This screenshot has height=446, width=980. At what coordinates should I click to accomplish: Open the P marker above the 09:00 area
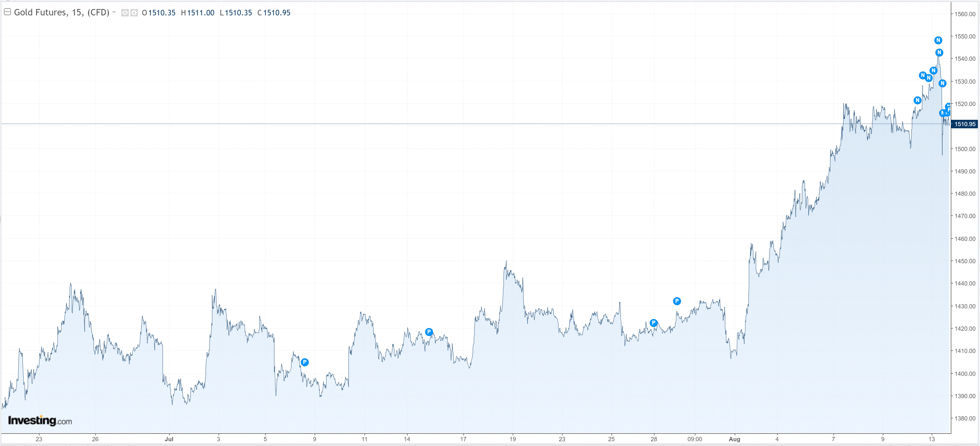coord(677,301)
